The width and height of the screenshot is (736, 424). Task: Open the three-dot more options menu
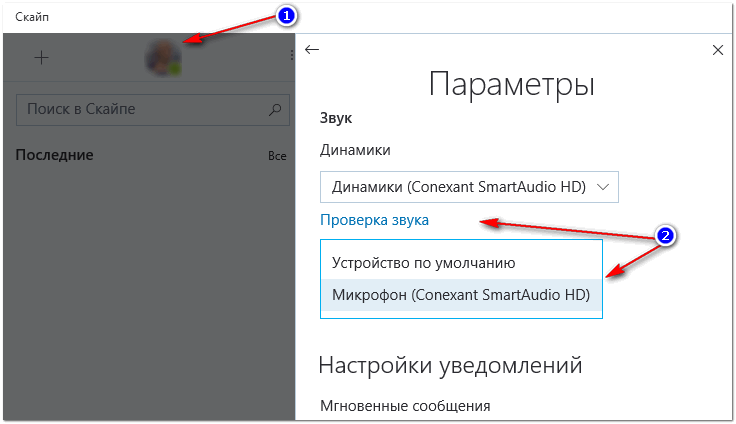[291, 56]
